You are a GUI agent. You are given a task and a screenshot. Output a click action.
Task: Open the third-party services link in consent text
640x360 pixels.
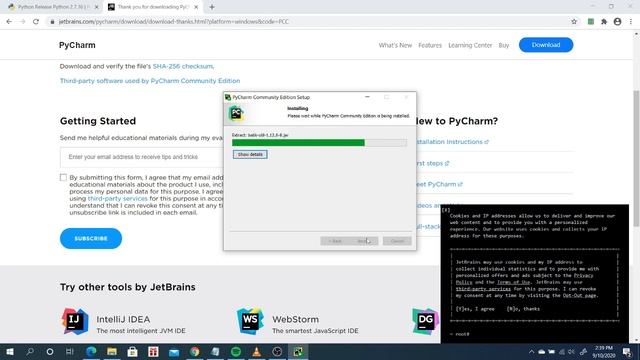118,198
